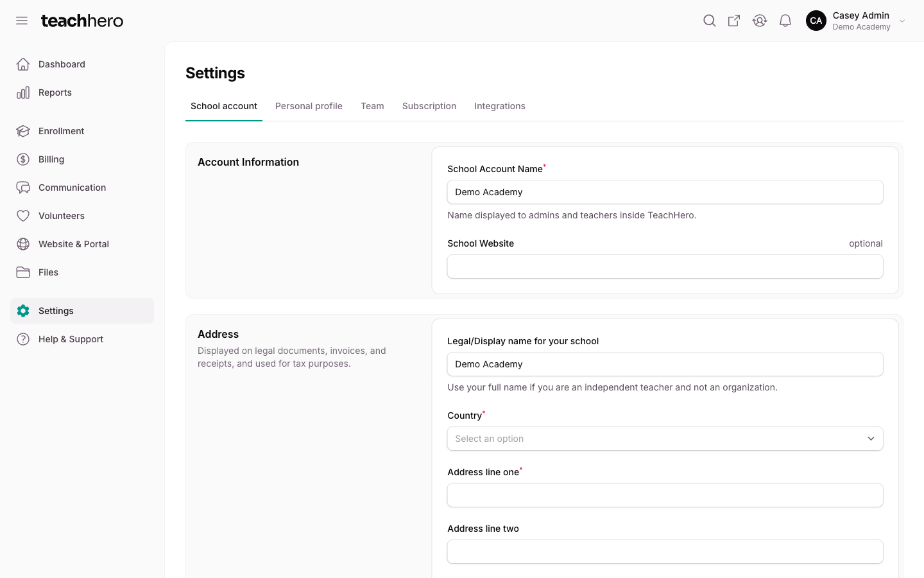Open the Integrations tab
The height and width of the screenshot is (578, 924).
point(500,106)
